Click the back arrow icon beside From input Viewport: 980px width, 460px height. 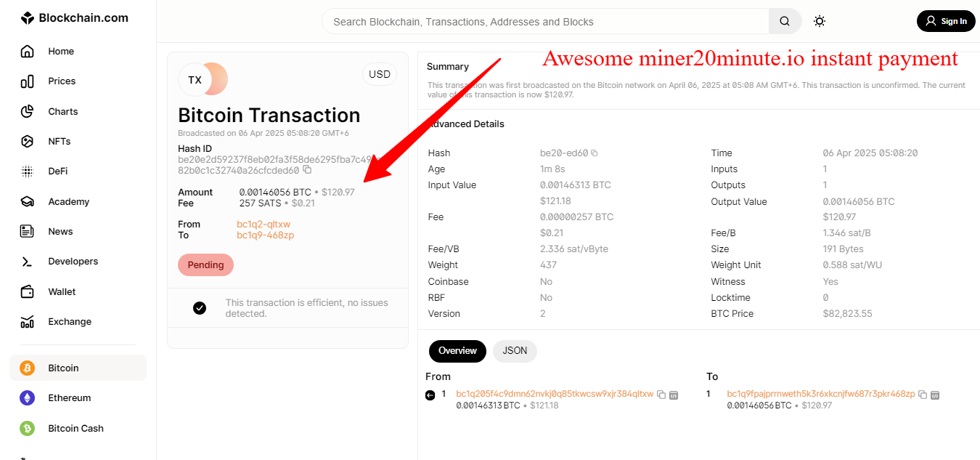click(x=430, y=395)
